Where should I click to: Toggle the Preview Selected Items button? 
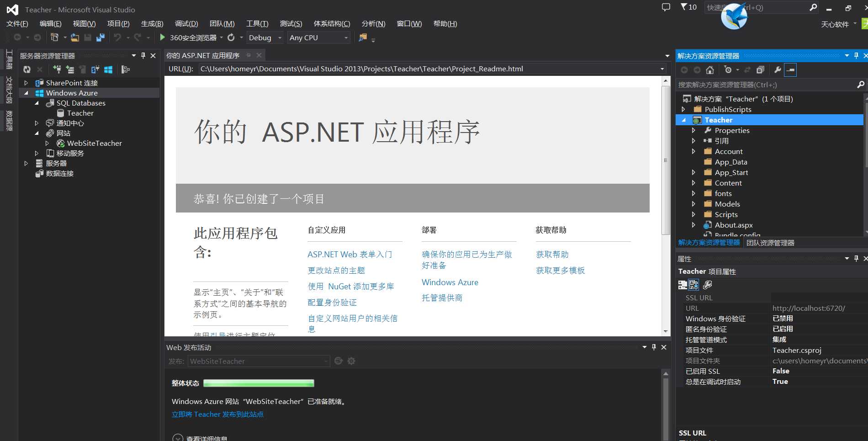pos(790,70)
